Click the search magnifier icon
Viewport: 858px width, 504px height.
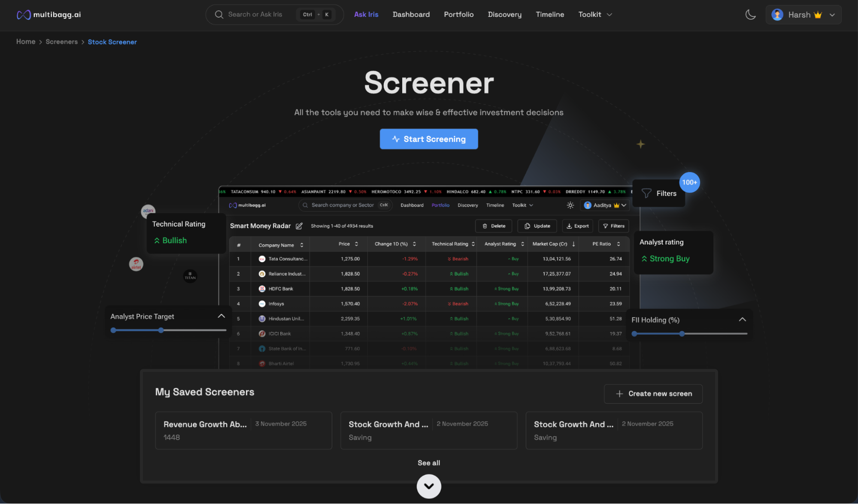219,15
